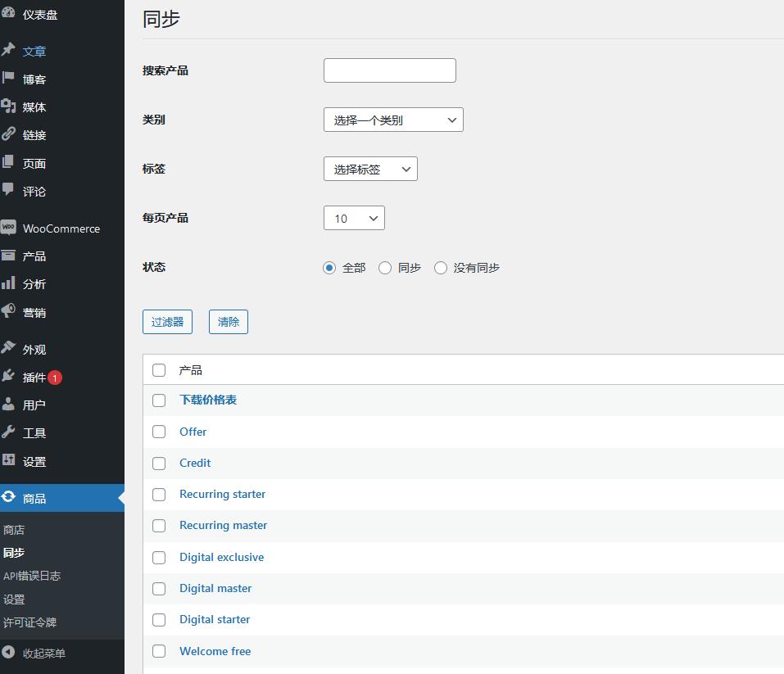Open the 同步 submenu item
This screenshot has width=784, height=674.
pyautogui.click(x=14, y=553)
